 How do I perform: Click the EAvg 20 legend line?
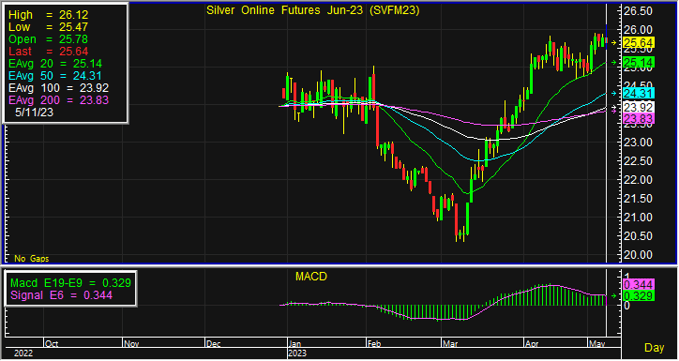(55, 64)
